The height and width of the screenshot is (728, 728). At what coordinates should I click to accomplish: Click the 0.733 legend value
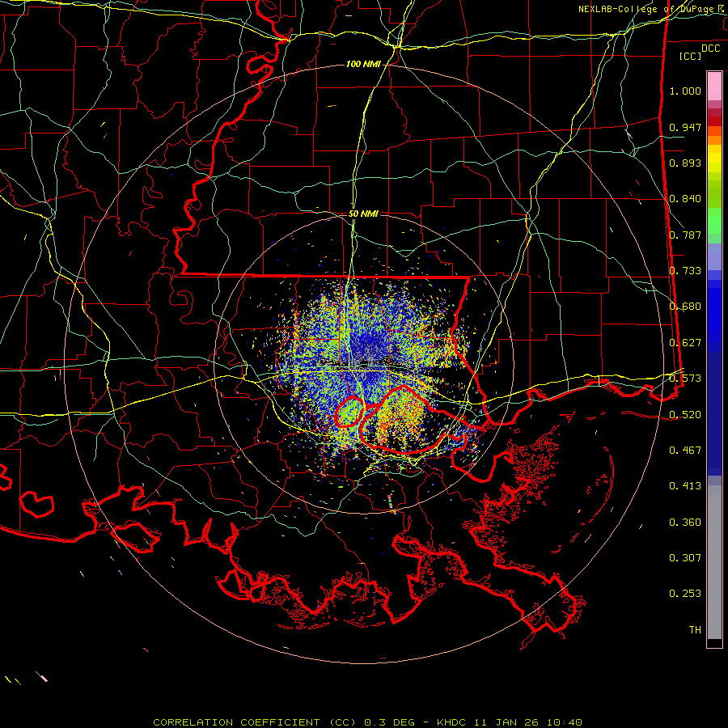click(x=685, y=271)
